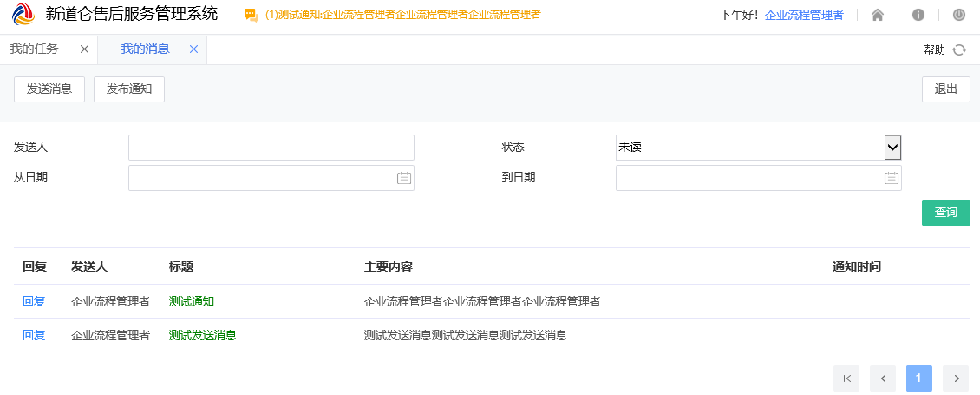Open calendar picker for 从日期 field
Viewport: 980px width, 395px height.
403,178
